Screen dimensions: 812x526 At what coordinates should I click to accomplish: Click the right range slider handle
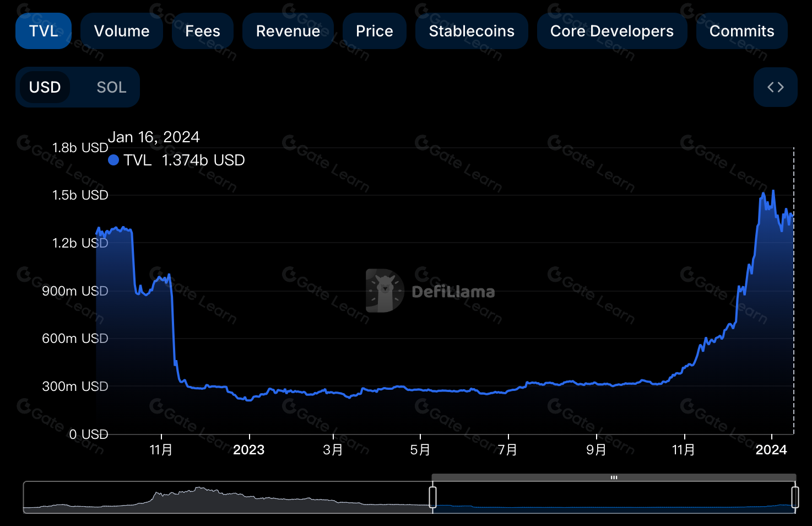795,497
